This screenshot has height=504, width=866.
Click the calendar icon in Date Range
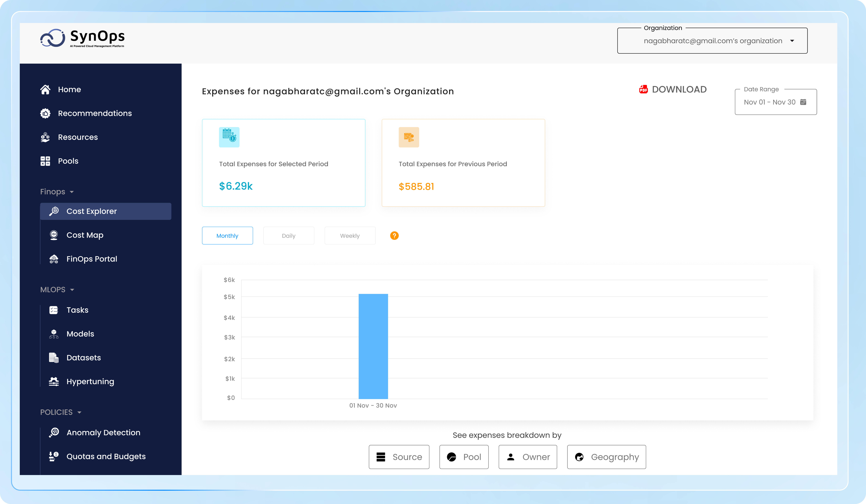803,102
